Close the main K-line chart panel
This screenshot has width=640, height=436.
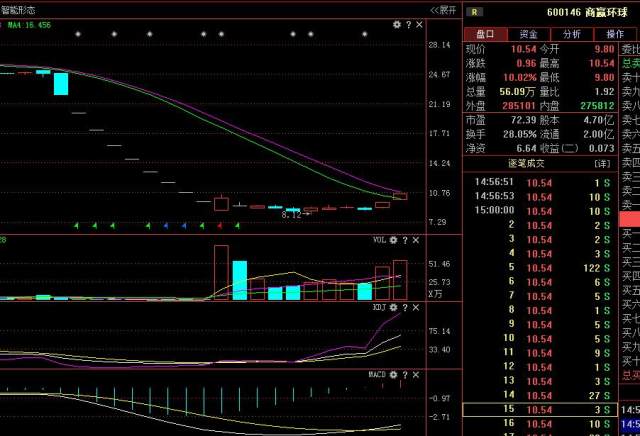419,24
